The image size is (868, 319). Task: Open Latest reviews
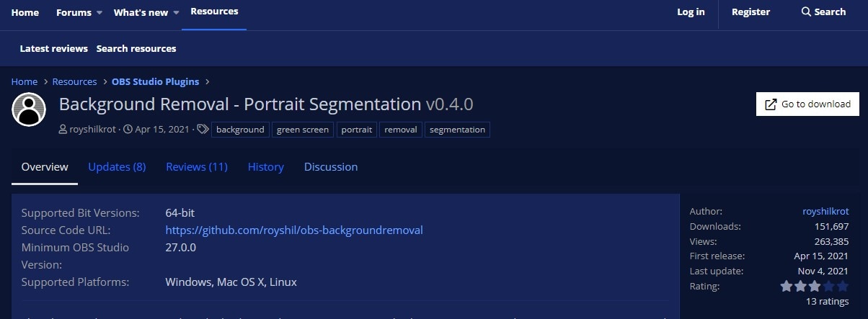[x=54, y=48]
